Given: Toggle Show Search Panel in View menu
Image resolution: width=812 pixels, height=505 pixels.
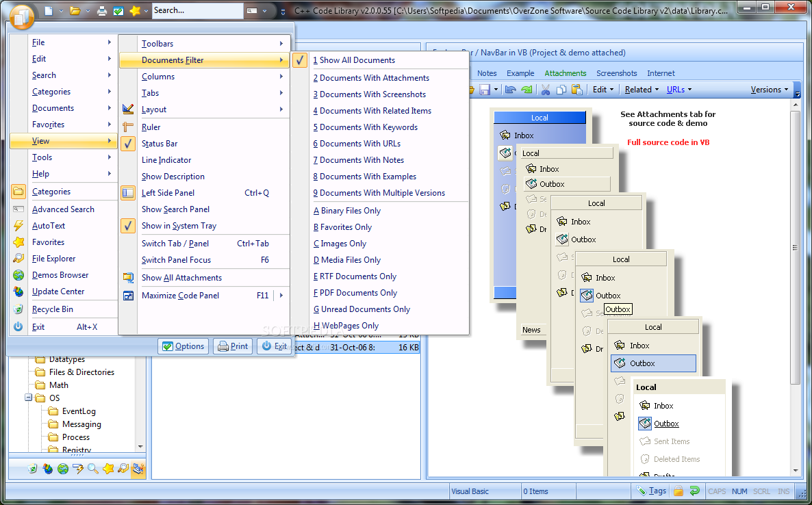Looking at the screenshot, I should tap(204, 209).
